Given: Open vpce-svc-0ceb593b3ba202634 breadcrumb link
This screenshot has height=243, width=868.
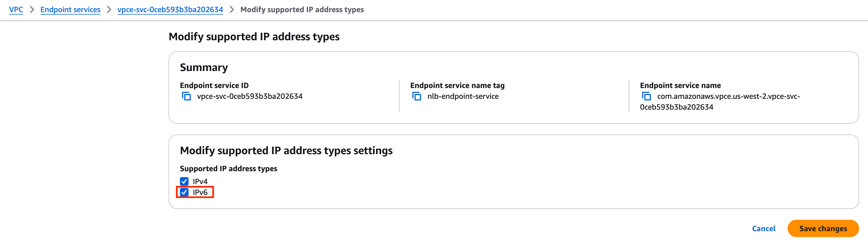Looking at the screenshot, I should tap(170, 9).
